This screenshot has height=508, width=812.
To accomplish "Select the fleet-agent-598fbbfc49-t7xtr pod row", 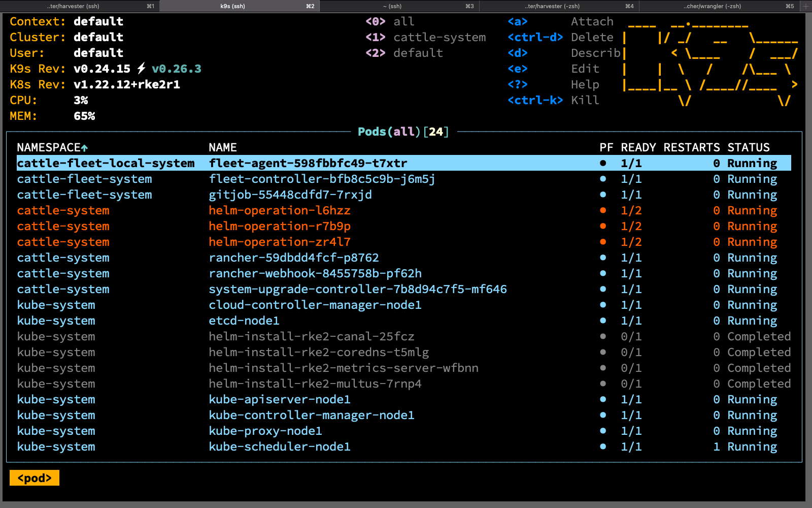I will click(404, 163).
